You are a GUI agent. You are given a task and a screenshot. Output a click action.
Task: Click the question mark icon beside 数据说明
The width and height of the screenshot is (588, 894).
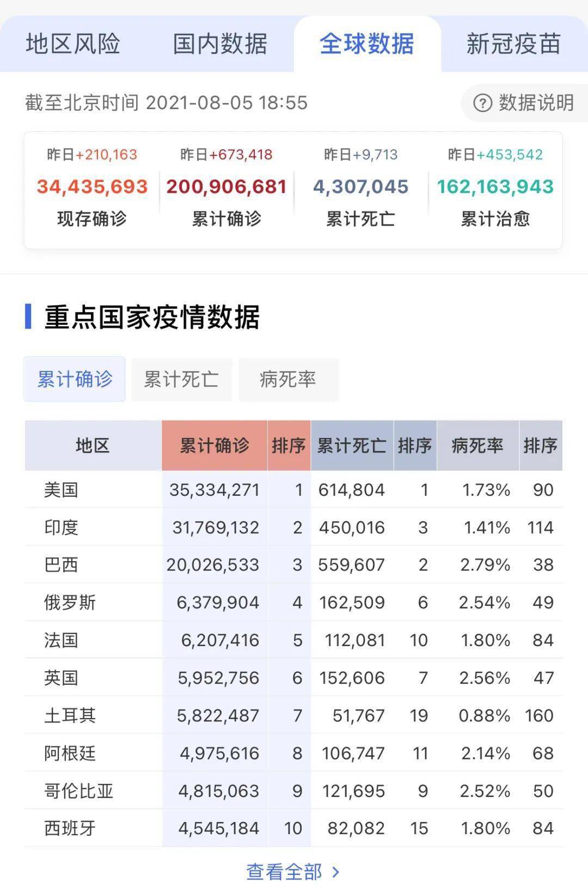(482, 102)
